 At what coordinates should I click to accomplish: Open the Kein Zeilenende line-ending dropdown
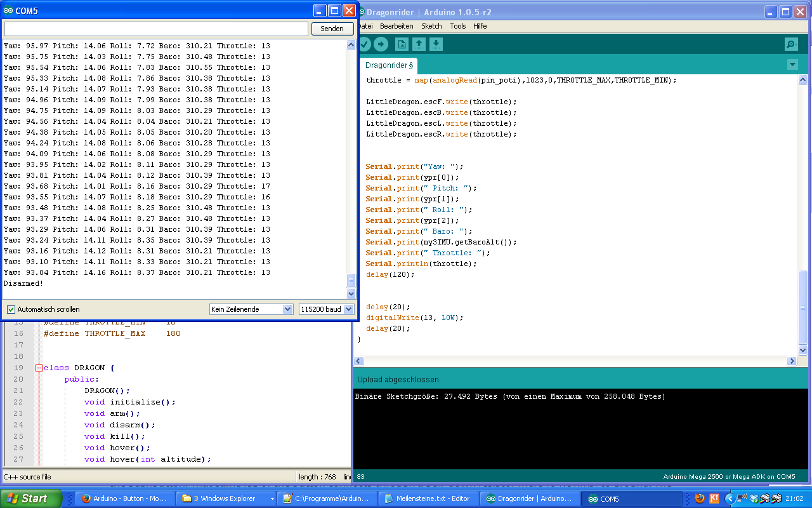coord(251,309)
